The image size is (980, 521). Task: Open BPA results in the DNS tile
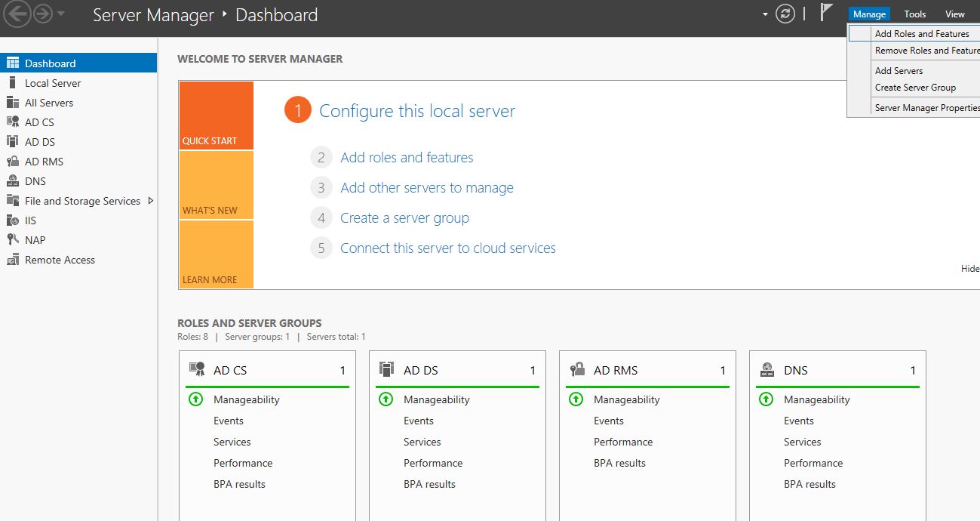(x=809, y=484)
